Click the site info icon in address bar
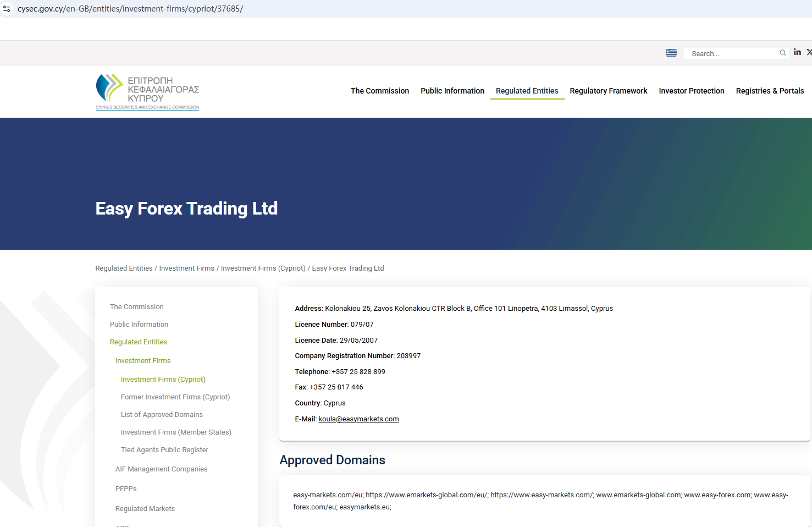 pyautogui.click(x=7, y=9)
